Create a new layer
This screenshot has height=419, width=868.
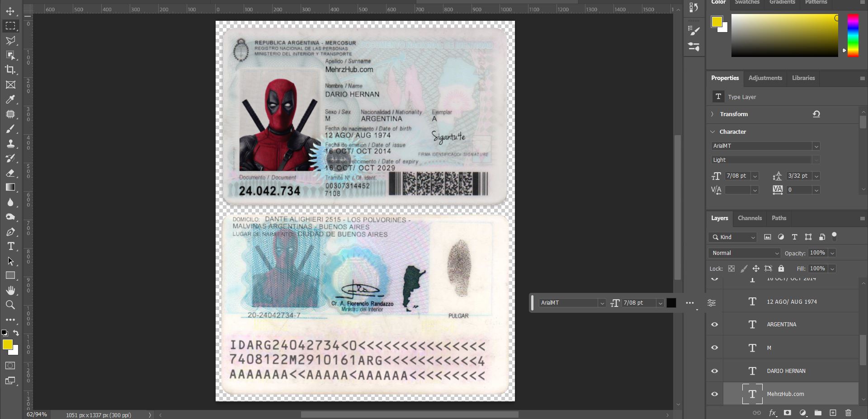coord(833,413)
